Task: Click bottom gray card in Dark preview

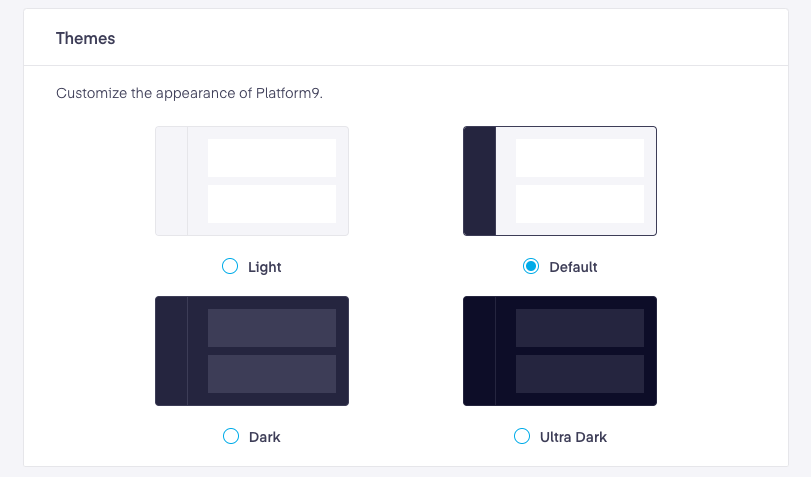Action: (272, 374)
